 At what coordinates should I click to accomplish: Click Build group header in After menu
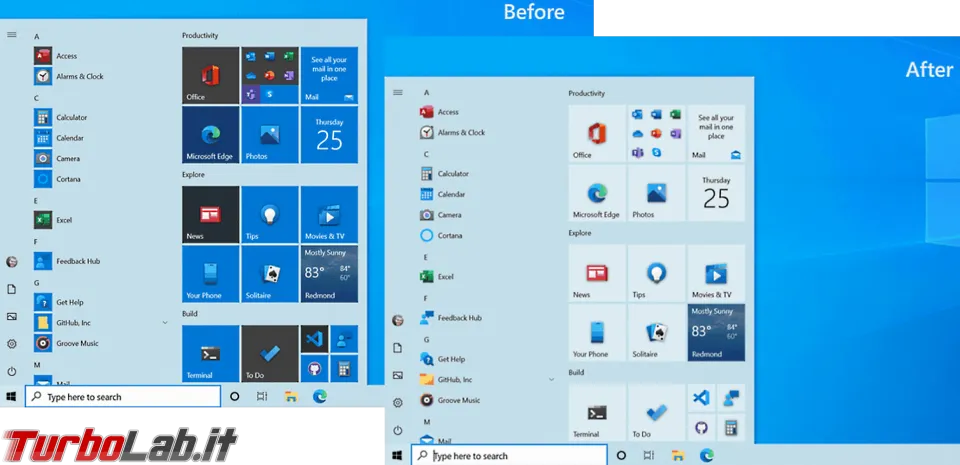[x=576, y=372]
